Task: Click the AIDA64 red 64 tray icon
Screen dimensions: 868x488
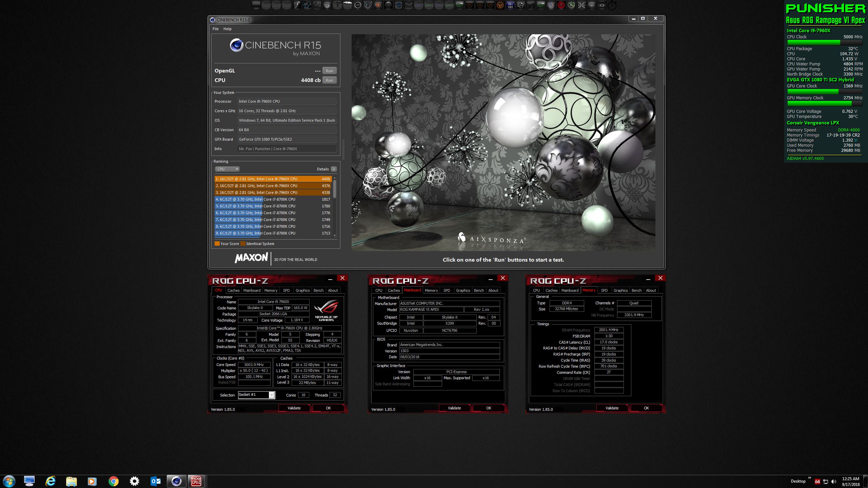Action: [x=817, y=482]
